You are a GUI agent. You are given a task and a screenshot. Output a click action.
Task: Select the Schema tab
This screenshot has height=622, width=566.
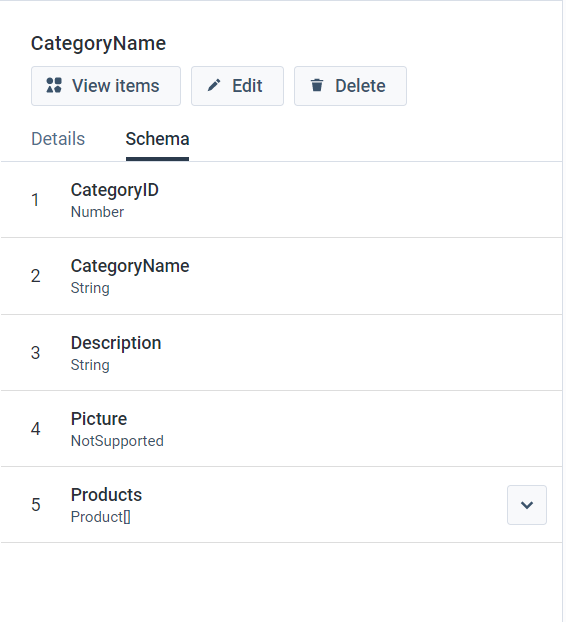coord(157,139)
